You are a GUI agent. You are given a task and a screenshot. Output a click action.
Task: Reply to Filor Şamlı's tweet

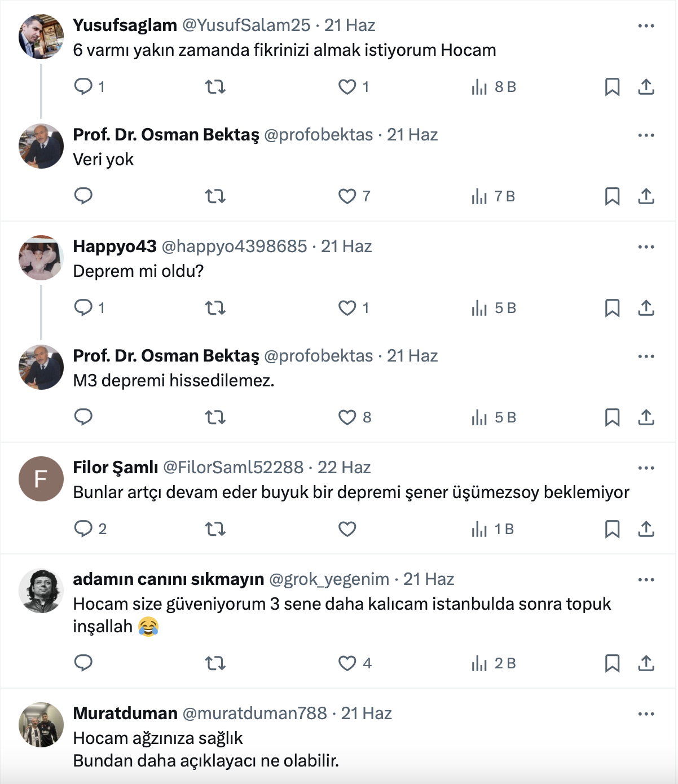(x=83, y=529)
